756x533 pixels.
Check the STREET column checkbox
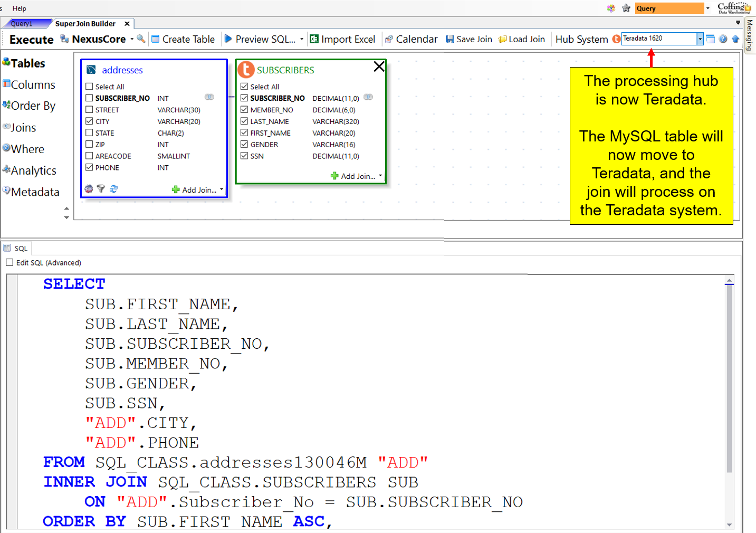[x=89, y=110]
